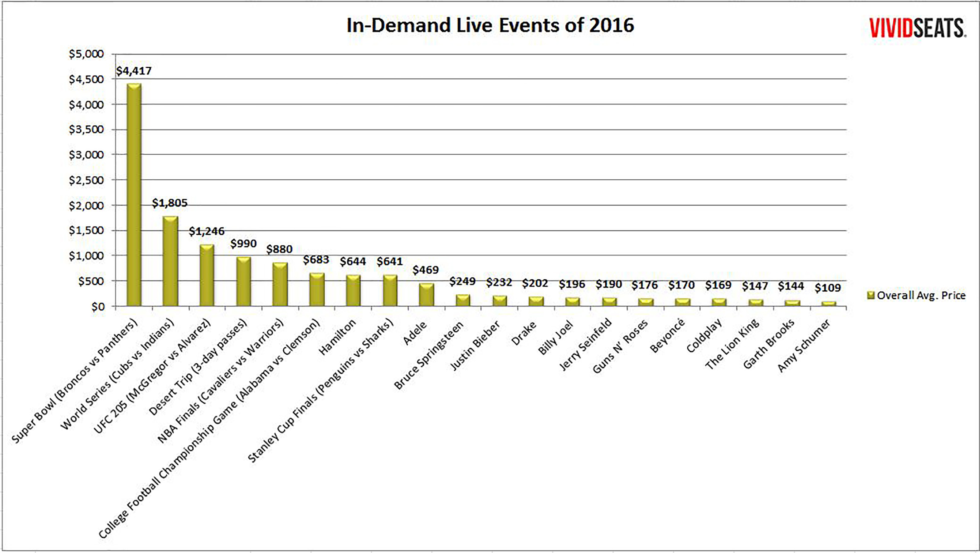Click the World Series bar
Viewport: 980px width, 553px height.
click(170, 261)
